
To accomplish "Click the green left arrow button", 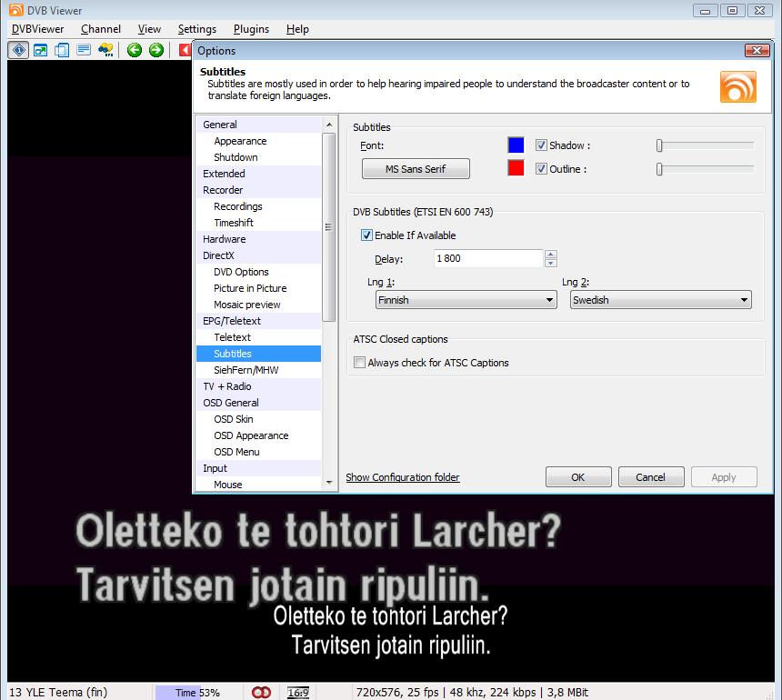I will (x=135, y=50).
